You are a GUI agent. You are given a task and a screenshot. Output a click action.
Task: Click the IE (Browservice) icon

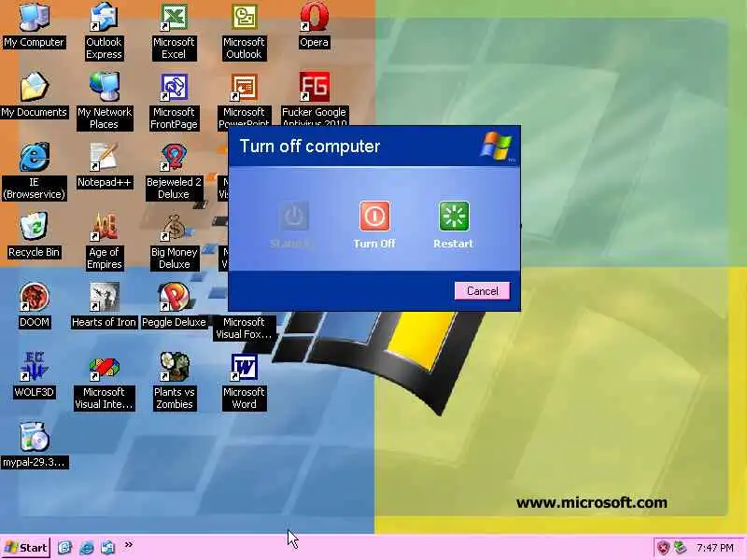tap(34, 157)
